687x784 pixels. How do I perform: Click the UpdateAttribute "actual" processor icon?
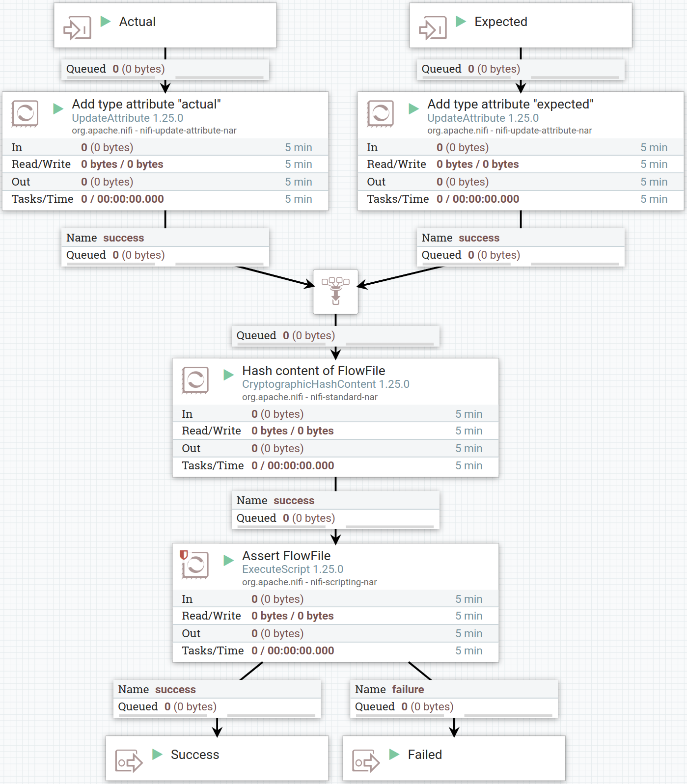[x=25, y=114]
